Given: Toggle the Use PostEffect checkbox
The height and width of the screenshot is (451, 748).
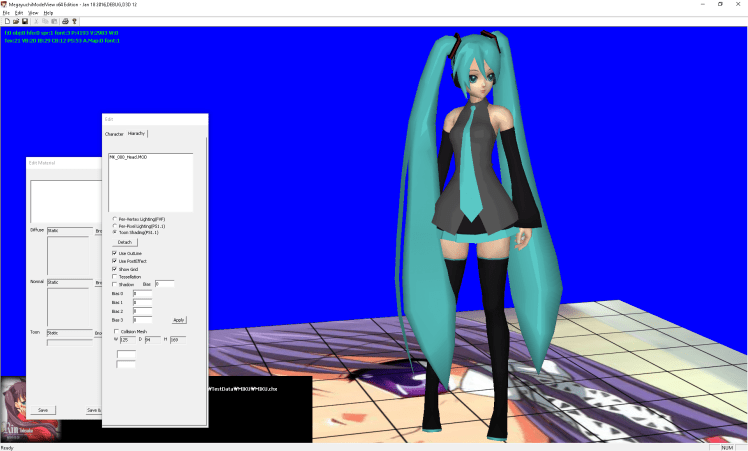Looking at the screenshot, I should coord(114,261).
